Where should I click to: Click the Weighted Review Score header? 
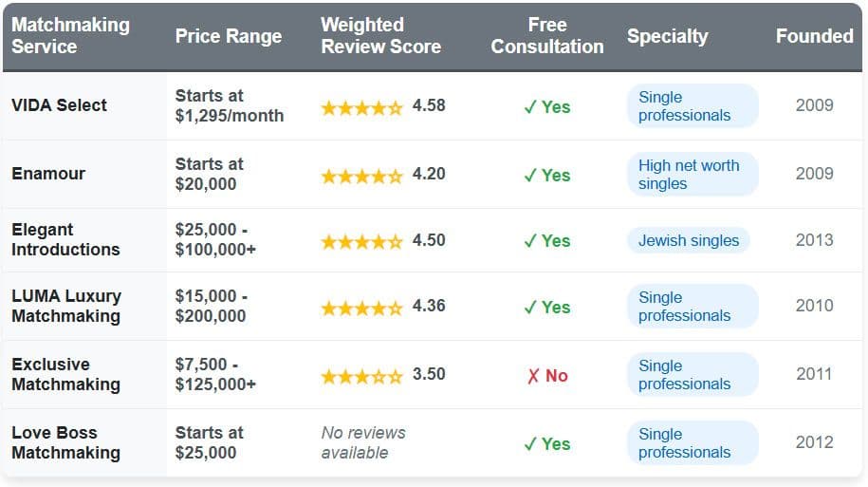coord(380,35)
